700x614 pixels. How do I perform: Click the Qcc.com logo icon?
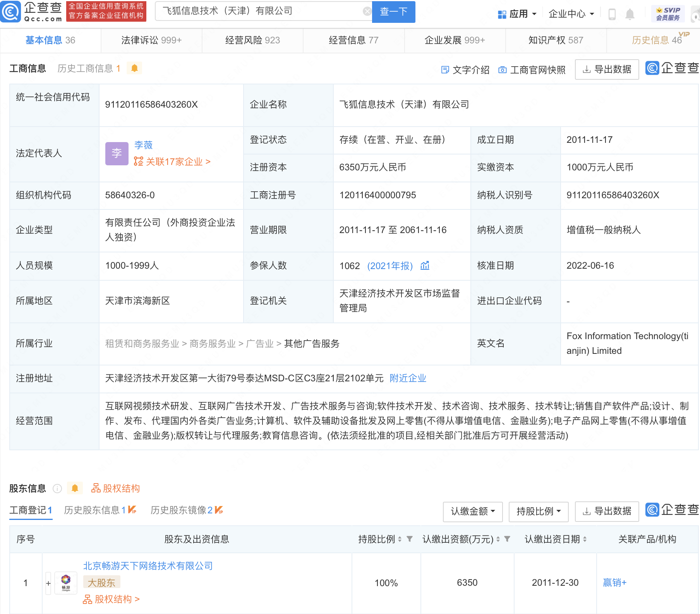pos(11,12)
